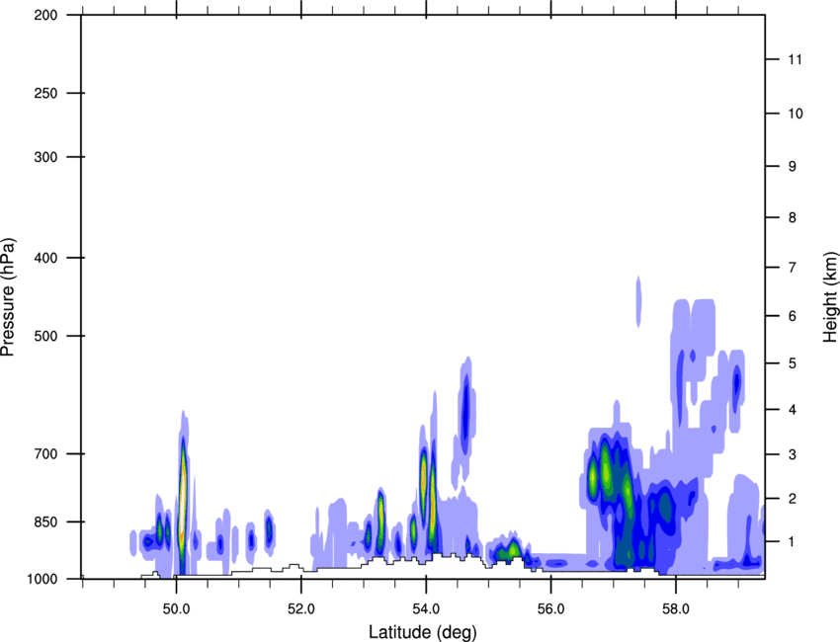Click the 5 km height label

793,363
